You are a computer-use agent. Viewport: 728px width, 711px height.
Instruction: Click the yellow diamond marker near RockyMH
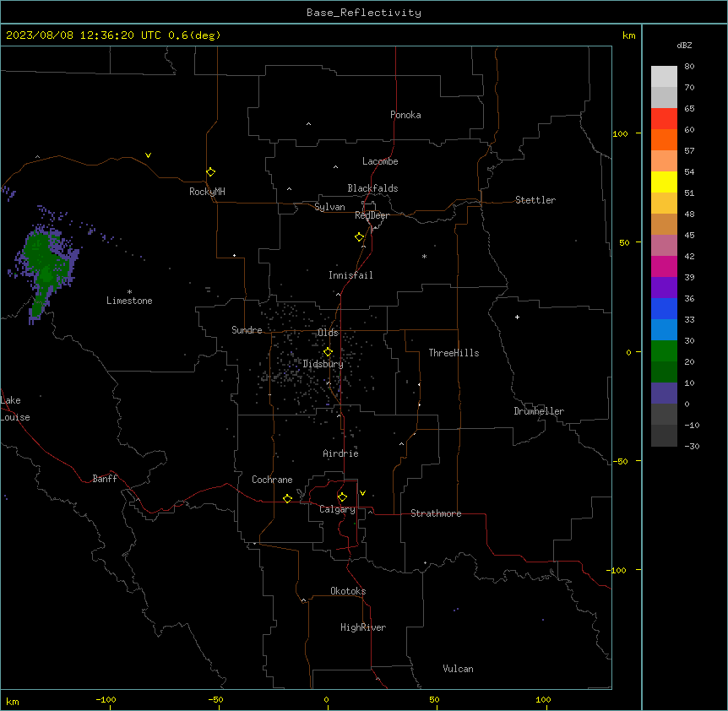pyautogui.click(x=211, y=172)
